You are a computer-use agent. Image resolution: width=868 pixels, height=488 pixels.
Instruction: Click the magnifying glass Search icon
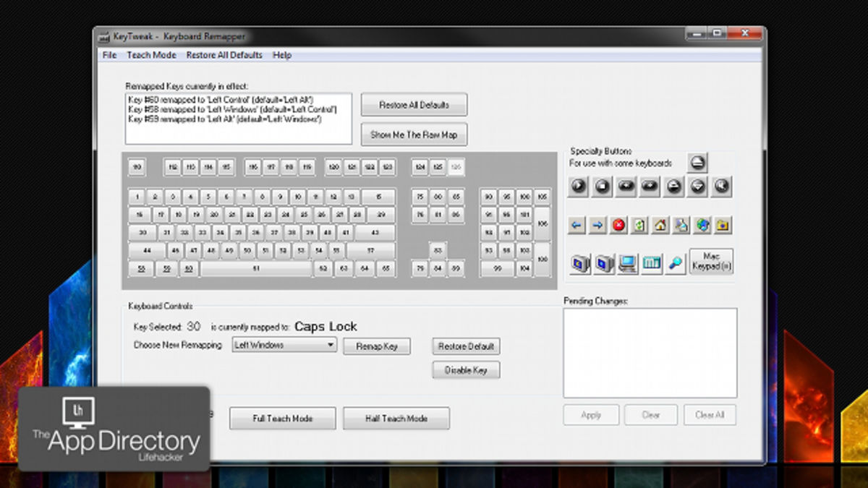point(676,263)
